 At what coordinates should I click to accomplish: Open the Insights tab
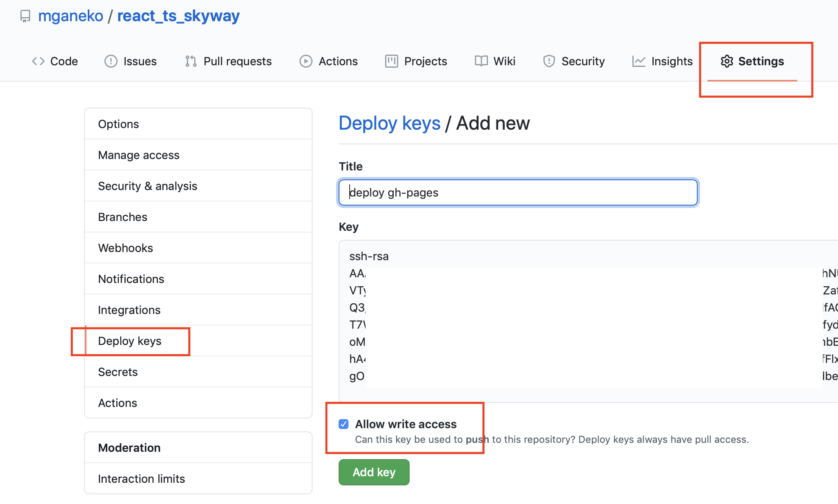click(x=663, y=61)
